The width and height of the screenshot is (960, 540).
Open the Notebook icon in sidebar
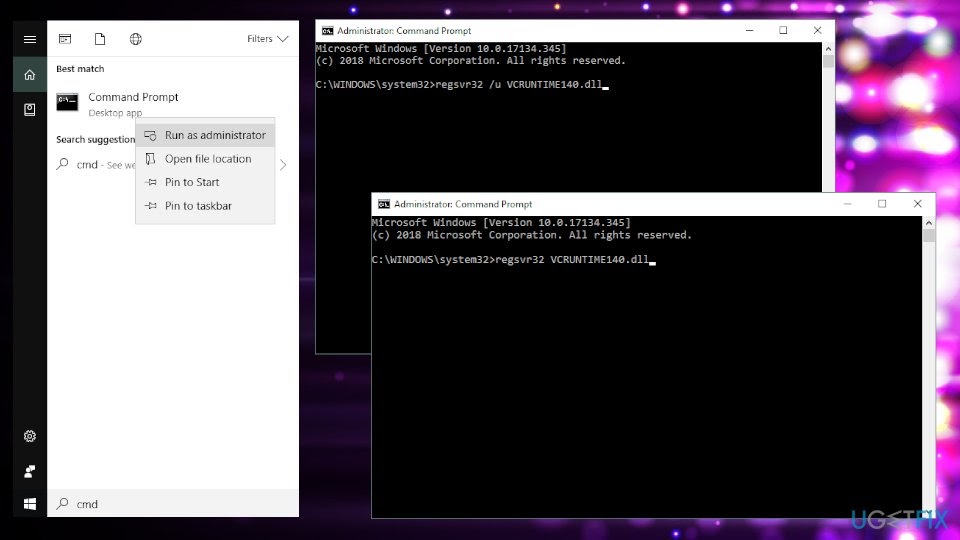(30, 109)
